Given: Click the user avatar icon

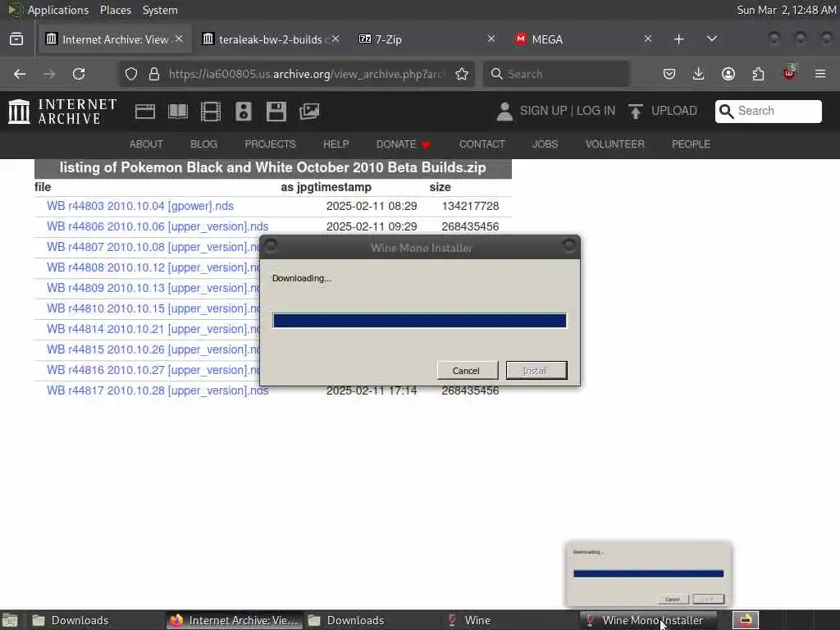Looking at the screenshot, I should 504,112.
